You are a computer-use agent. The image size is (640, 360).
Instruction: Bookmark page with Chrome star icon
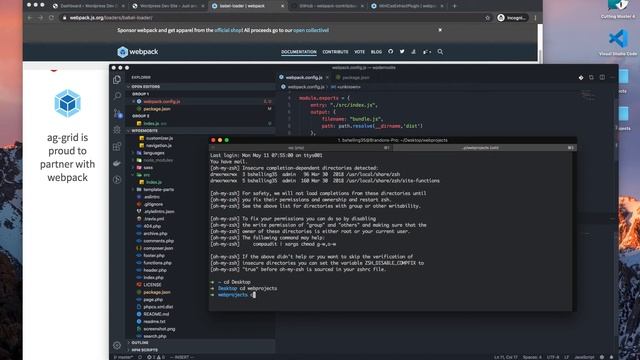click(487, 18)
